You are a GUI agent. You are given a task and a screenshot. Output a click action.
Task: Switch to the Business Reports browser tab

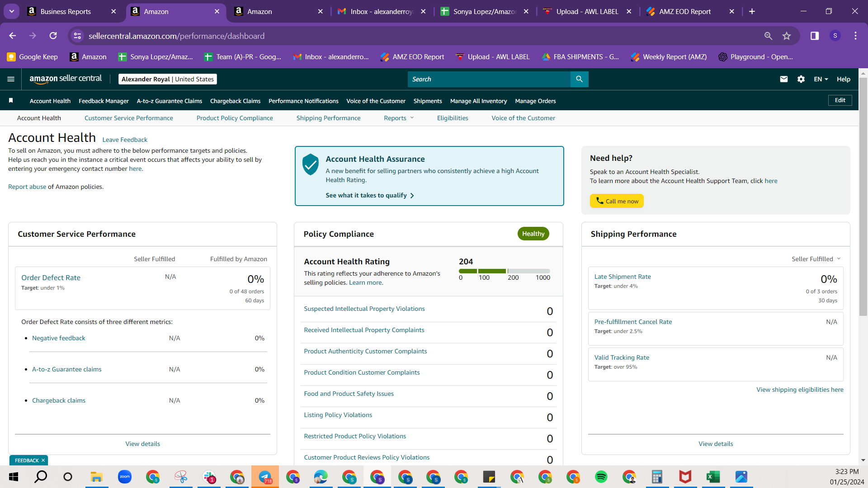(x=66, y=11)
